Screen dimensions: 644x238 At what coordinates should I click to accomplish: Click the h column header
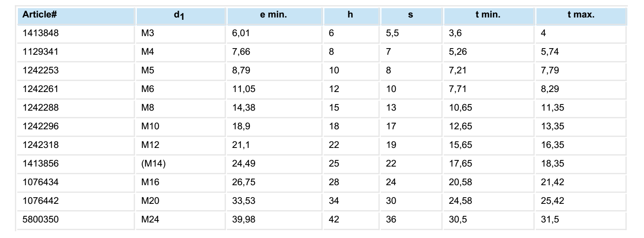[350, 15]
